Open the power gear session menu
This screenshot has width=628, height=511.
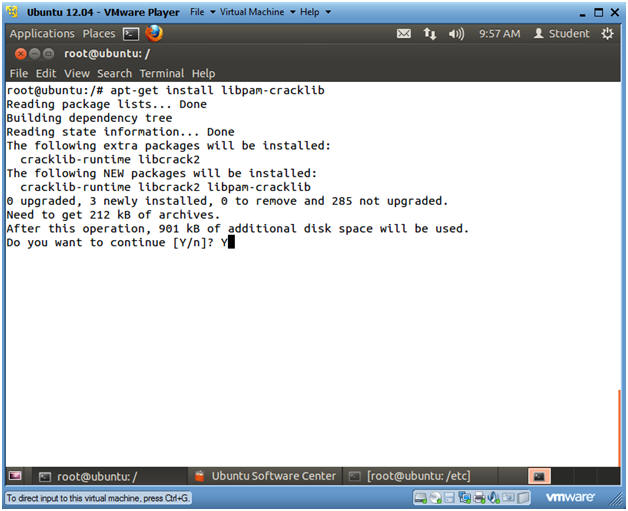coord(607,34)
